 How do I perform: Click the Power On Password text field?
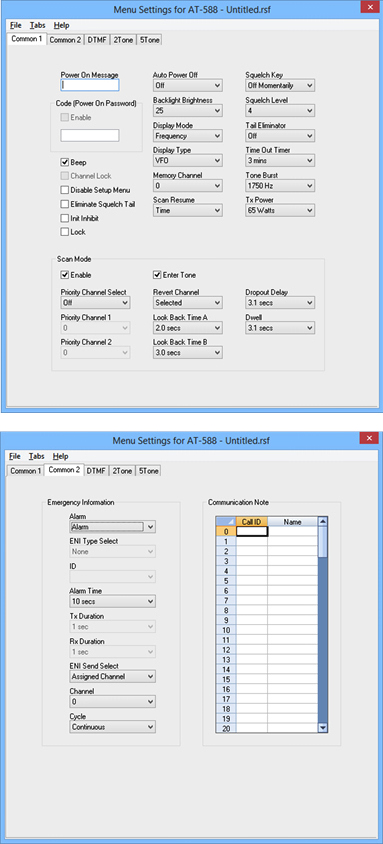point(90,135)
